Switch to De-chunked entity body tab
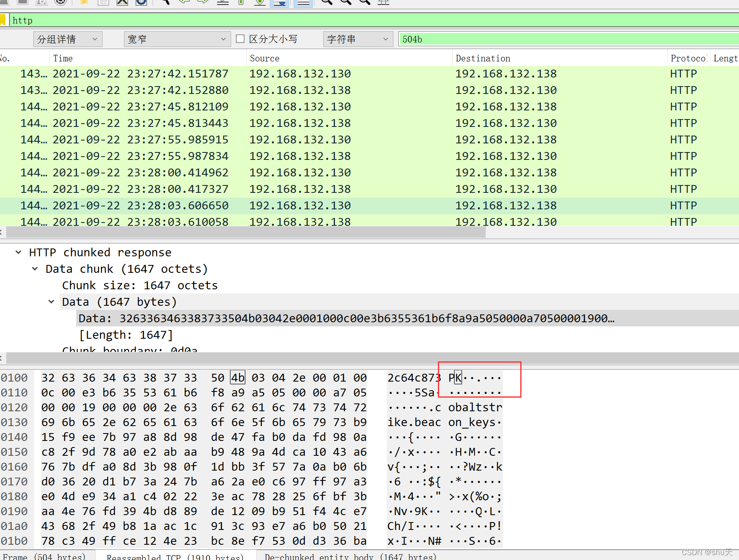 coord(350,556)
